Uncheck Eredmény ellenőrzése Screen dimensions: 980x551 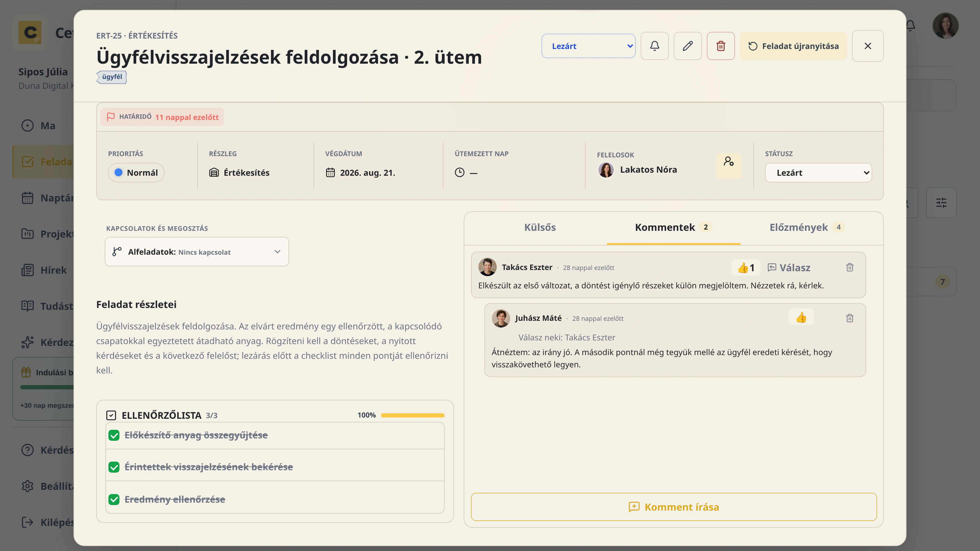pyautogui.click(x=114, y=499)
